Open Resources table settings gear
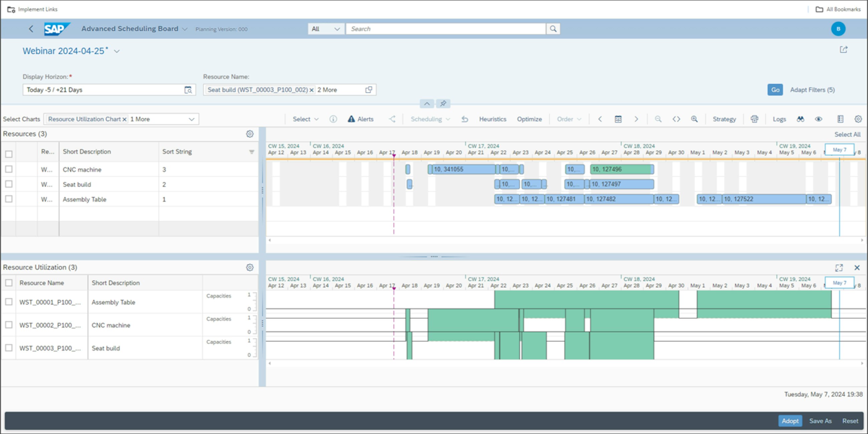Screen dimensions: 868x434 tap(250, 134)
